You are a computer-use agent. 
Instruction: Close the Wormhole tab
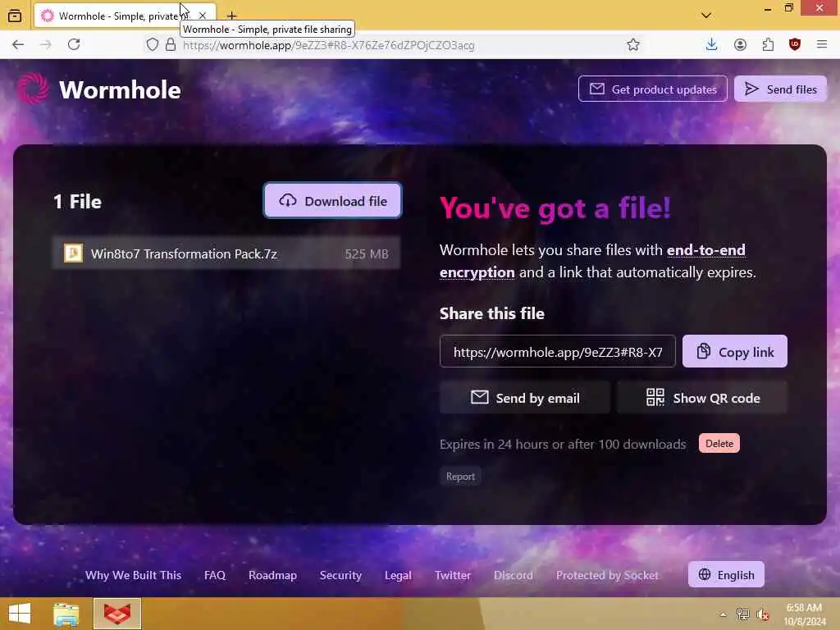click(203, 16)
